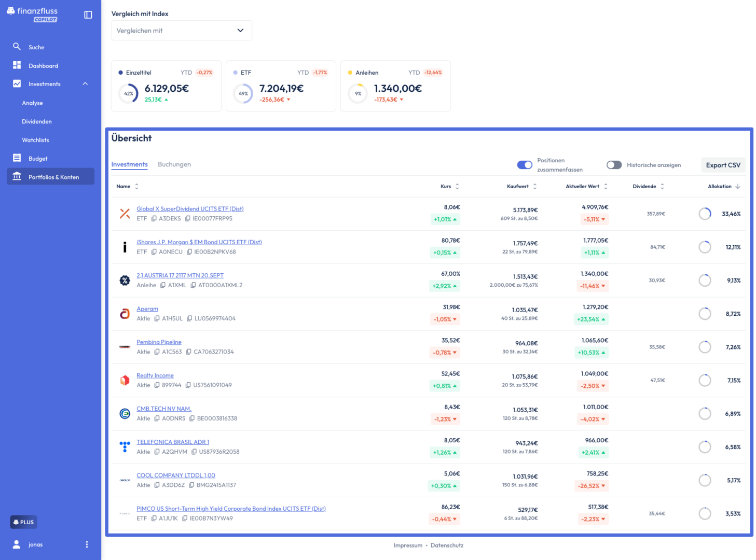Image resolution: width=756 pixels, height=560 pixels.
Task: Open the Datenschutz footer link
Action: tap(447, 545)
